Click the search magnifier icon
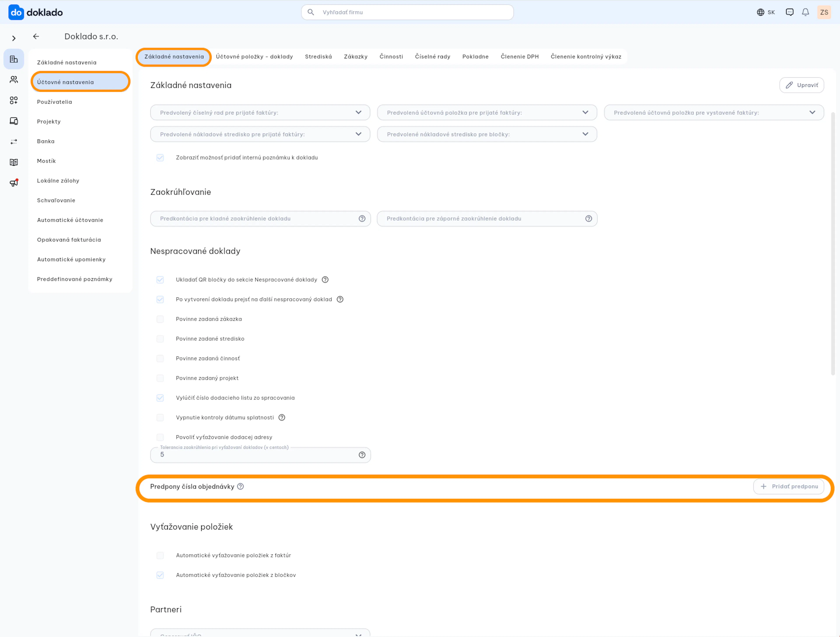Screen dimensions: 840x637 pyautogui.click(x=311, y=12)
